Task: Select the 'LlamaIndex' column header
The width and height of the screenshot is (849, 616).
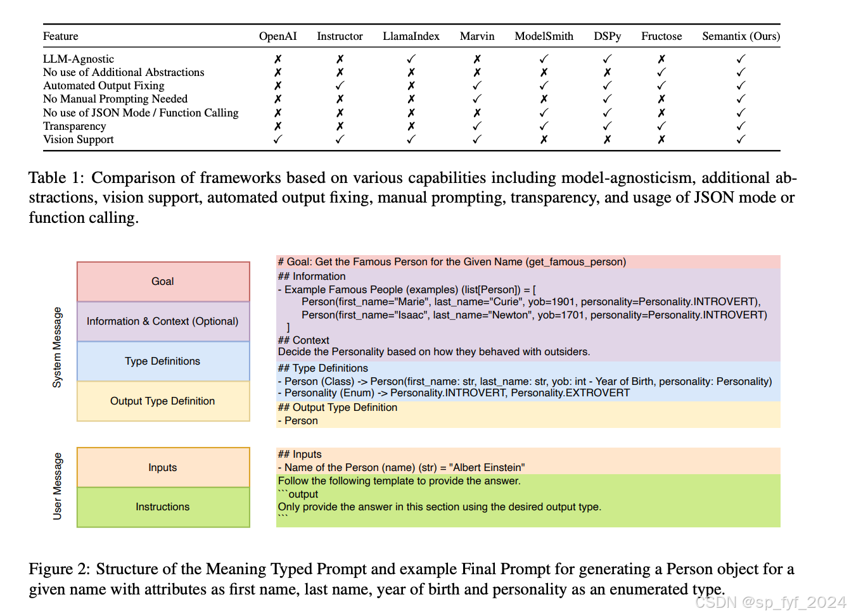Action: click(x=411, y=36)
